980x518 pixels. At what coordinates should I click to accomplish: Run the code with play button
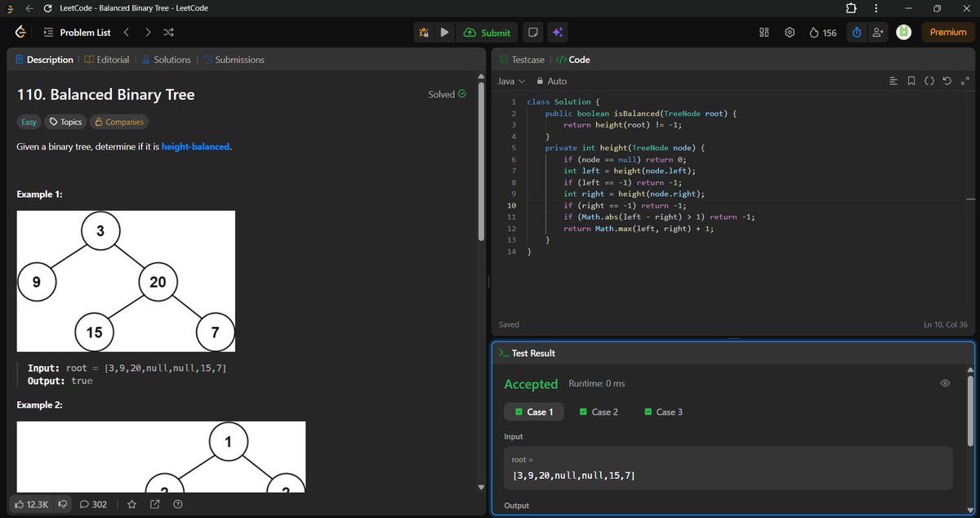point(444,33)
